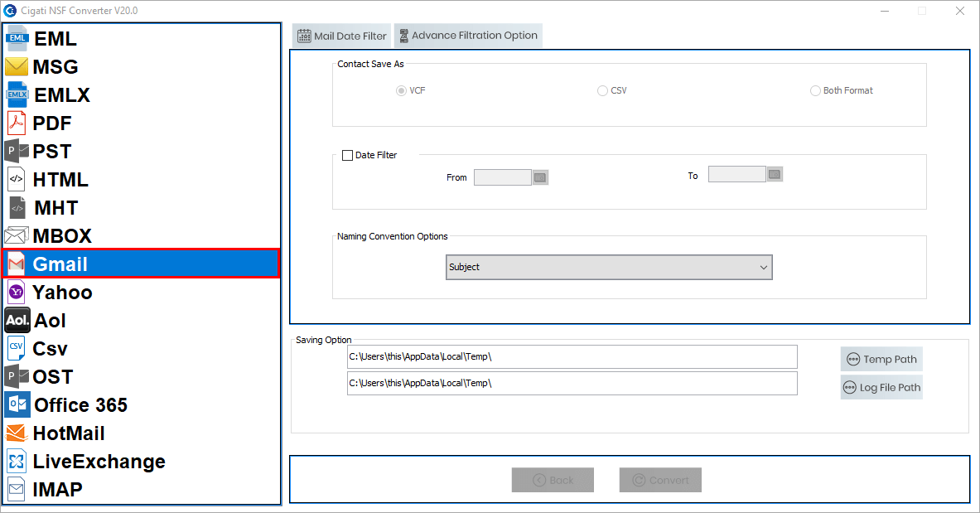Image resolution: width=980 pixels, height=513 pixels.
Task: Select the MBOX envelope icon
Action: point(17,235)
